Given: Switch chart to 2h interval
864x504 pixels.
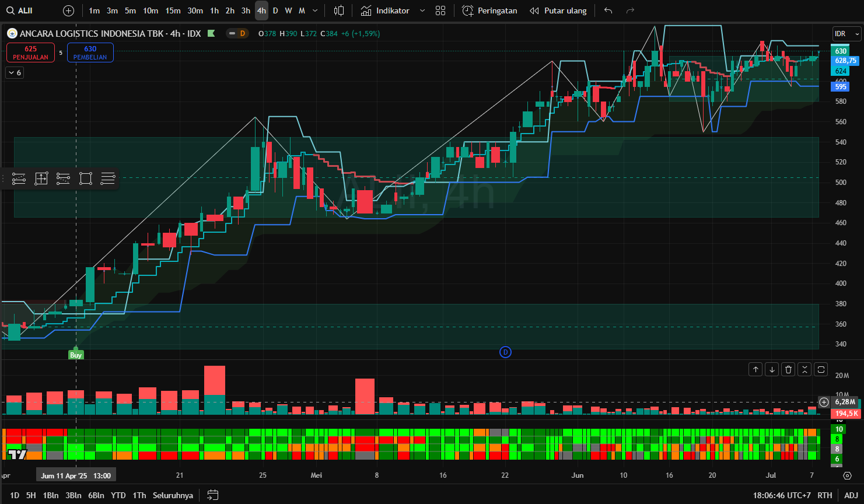Looking at the screenshot, I should (x=230, y=10).
